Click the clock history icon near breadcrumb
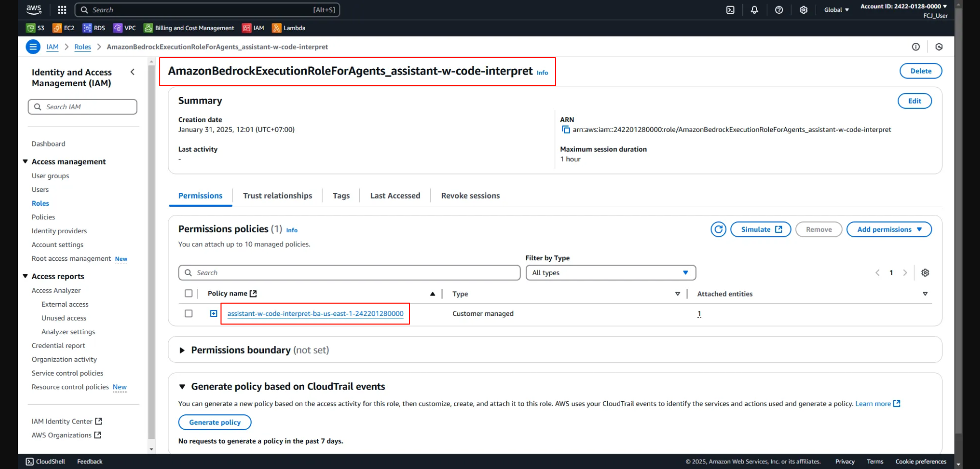Image resolution: width=980 pixels, height=469 pixels. [939, 47]
